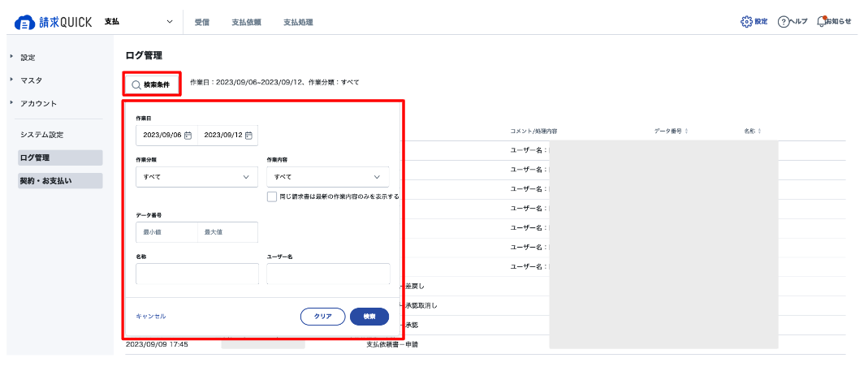
Task: Open システム設定 in the sidebar
Action: pyautogui.click(x=42, y=135)
